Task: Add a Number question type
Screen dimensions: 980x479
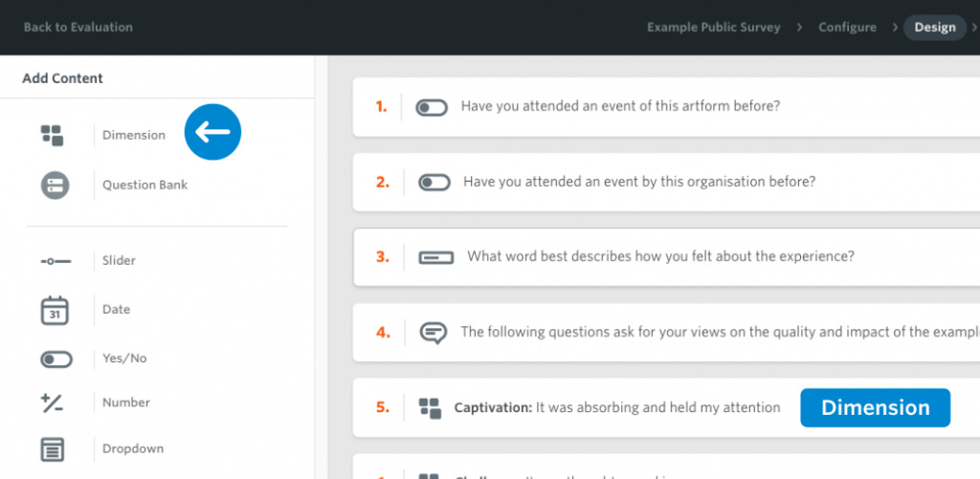Action: pos(126,403)
